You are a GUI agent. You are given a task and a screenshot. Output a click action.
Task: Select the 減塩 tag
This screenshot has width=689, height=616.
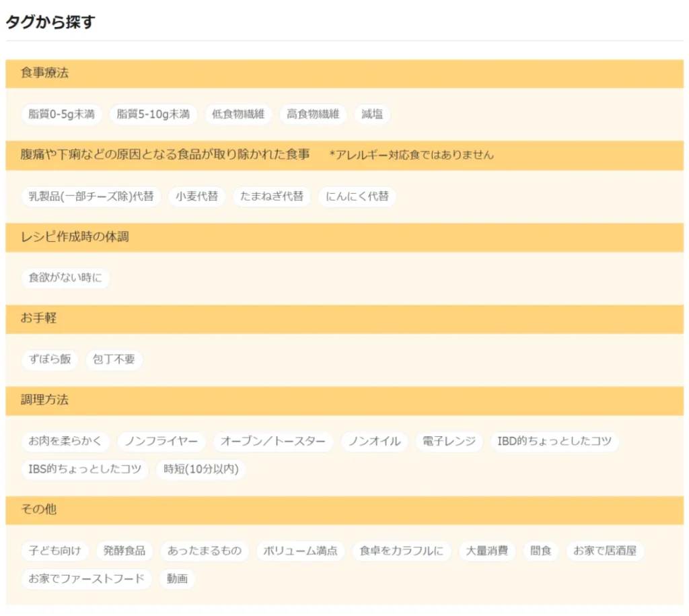click(372, 114)
